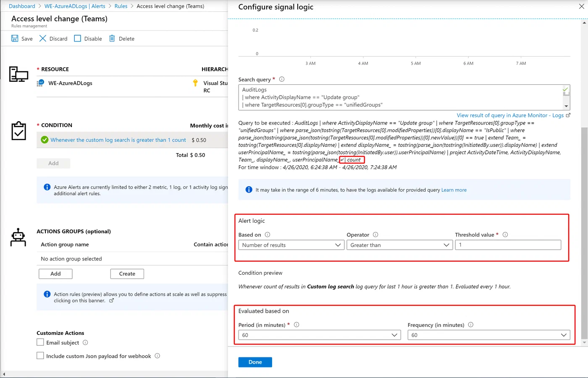
Task: Open WE-AzureADLogs | Alerts breadcrumb
Action: (x=75, y=6)
